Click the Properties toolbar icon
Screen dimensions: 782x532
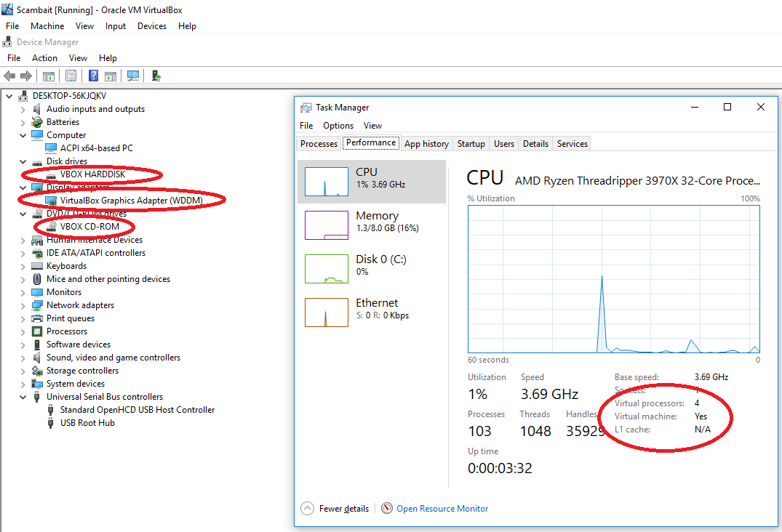(71, 76)
